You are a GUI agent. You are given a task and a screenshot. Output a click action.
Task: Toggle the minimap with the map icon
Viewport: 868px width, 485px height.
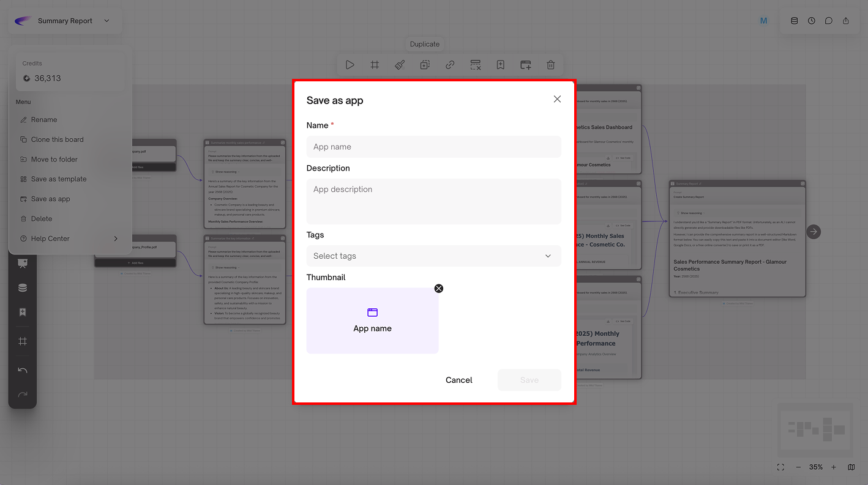click(851, 467)
